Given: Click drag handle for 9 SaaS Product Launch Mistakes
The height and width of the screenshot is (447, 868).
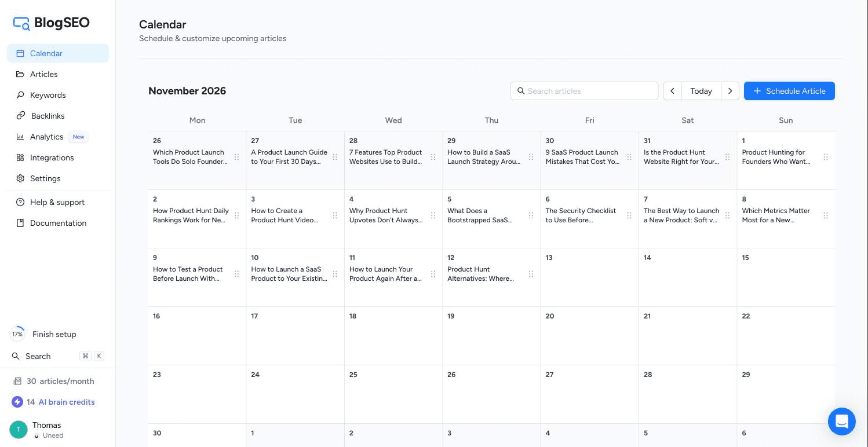Looking at the screenshot, I should tap(629, 157).
